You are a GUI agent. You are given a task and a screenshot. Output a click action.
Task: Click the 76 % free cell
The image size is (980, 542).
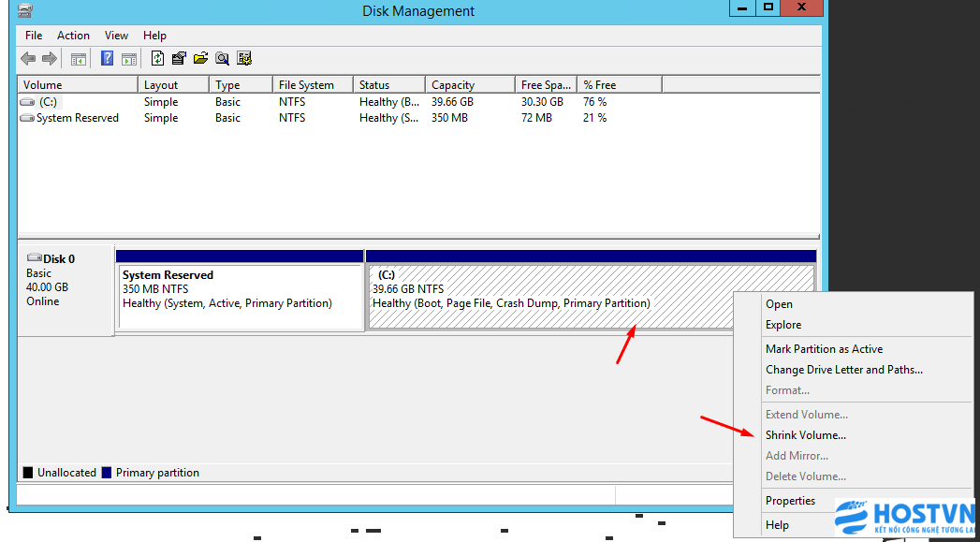(595, 102)
